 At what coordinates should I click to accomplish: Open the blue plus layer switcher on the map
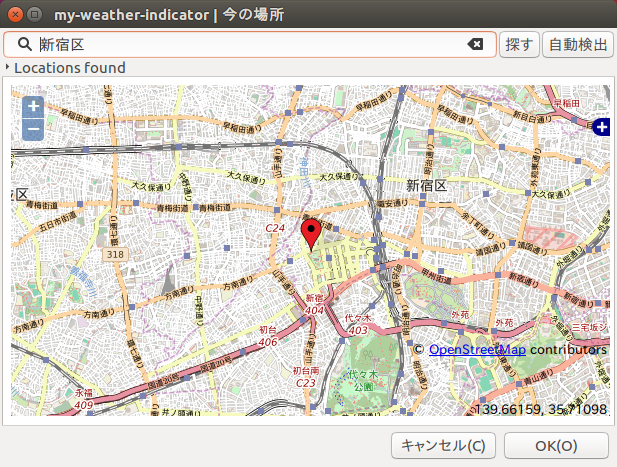tap(601, 127)
